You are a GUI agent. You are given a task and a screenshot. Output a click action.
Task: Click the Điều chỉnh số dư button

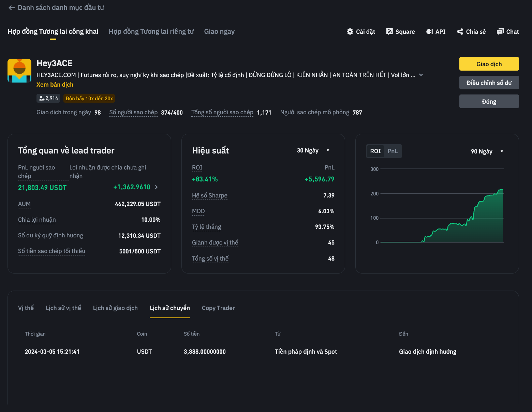[x=489, y=83]
